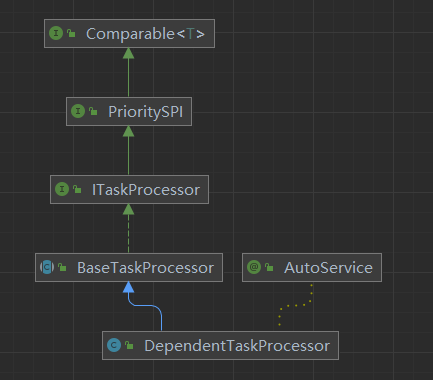
Task: Click the lock icon beside BaseTaskProcessor label
Action: pos(62,267)
